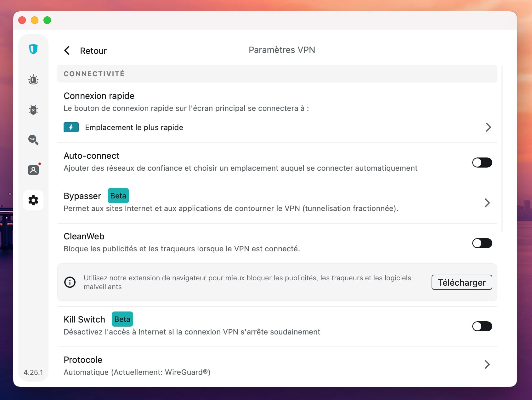Image resolution: width=532 pixels, height=400 pixels.
Task: Open the Alternative ID person icon
Action: click(33, 170)
